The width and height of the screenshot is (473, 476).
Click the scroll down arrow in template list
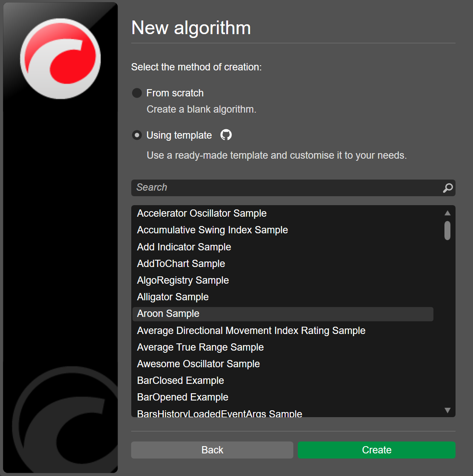pyautogui.click(x=447, y=410)
